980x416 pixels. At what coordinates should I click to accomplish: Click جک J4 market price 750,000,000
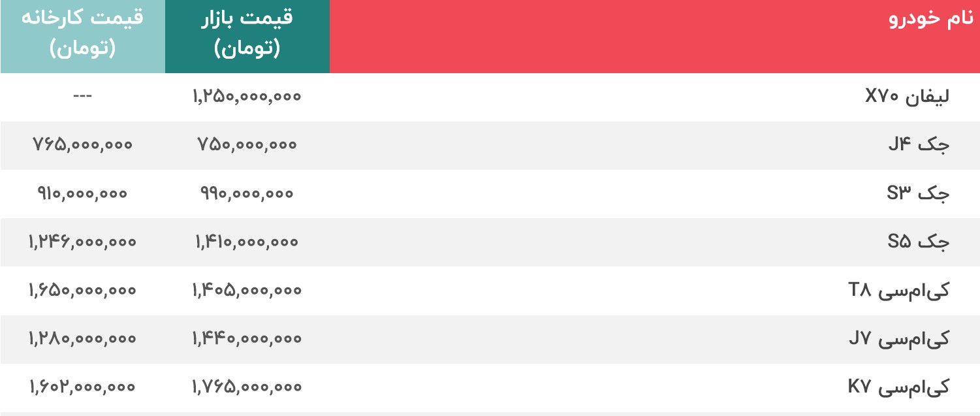pos(247,145)
